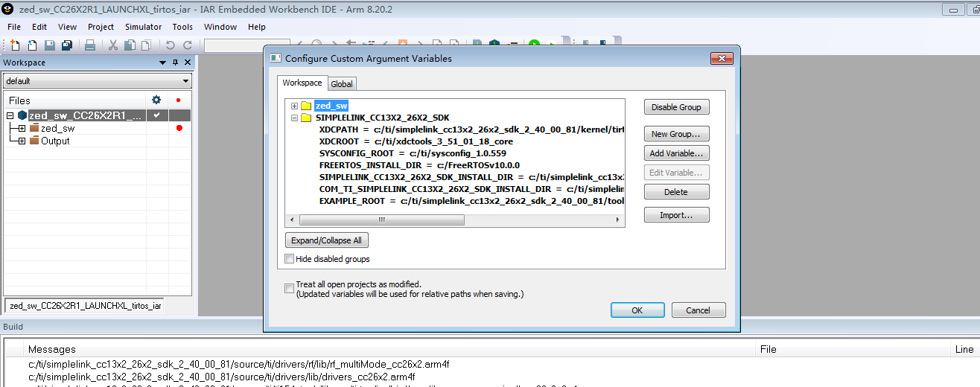
Task: Select the FREERTOS_INSTALL_DIR variable row
Action: 419,165
